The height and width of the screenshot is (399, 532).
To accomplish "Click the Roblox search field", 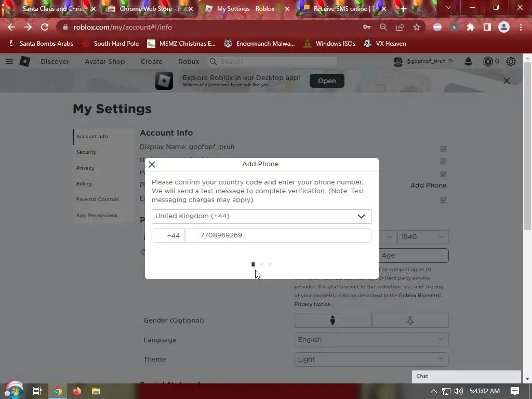I will tap(272, 61).
